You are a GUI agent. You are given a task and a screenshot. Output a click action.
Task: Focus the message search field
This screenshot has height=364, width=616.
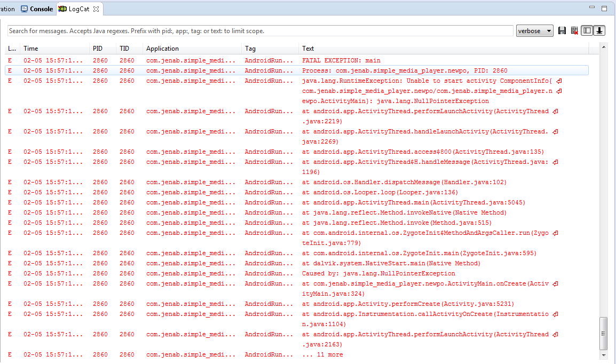[x=260, y=30]
